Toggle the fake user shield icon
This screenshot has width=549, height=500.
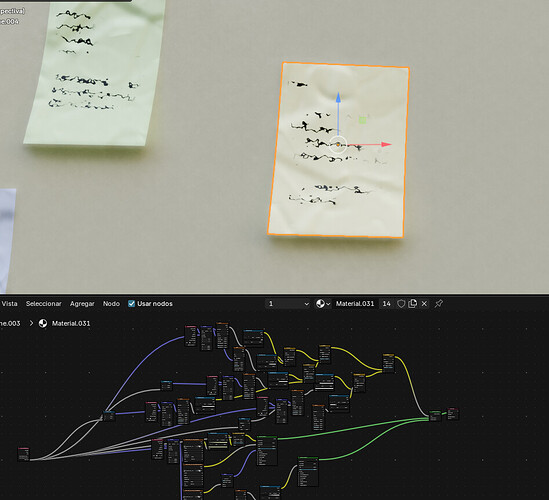(401, 304)
